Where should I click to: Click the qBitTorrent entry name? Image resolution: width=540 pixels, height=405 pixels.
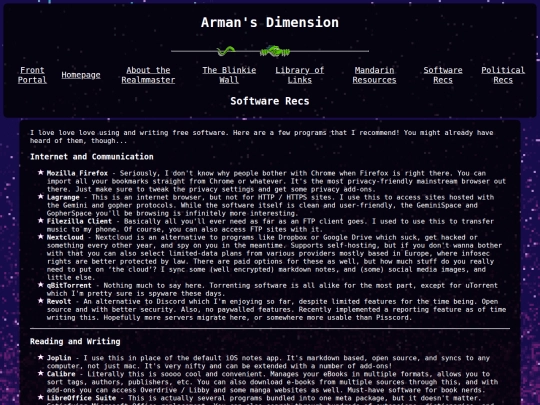[69, 286]
